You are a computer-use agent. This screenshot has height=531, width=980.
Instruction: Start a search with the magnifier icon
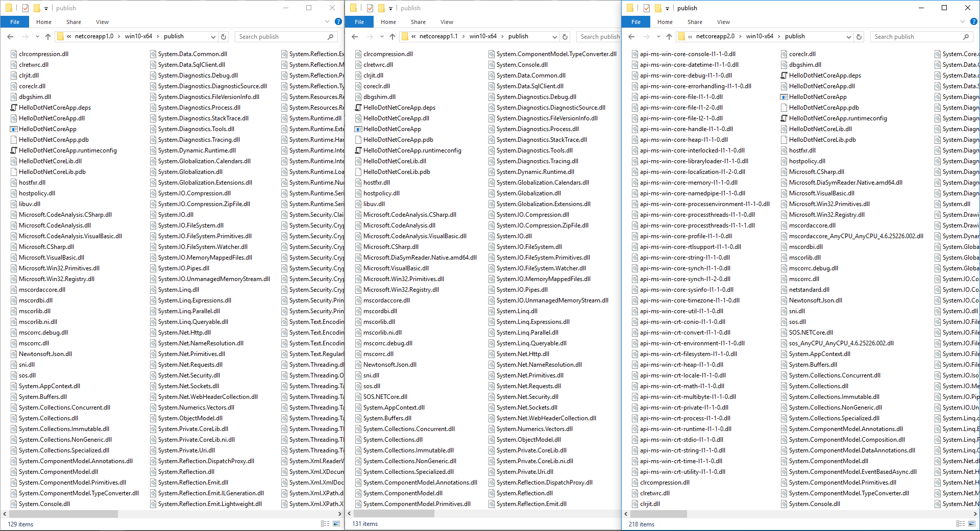pos(331,37)
